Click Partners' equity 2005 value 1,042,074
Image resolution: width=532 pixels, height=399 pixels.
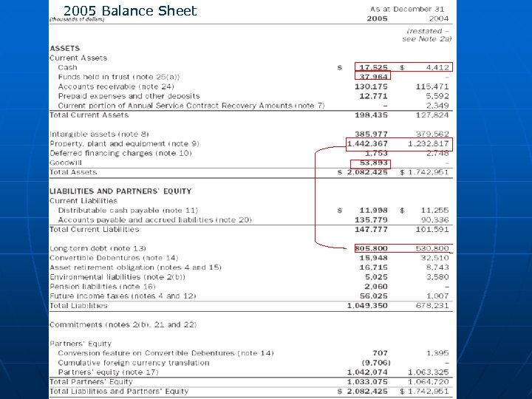click(367, 372)
